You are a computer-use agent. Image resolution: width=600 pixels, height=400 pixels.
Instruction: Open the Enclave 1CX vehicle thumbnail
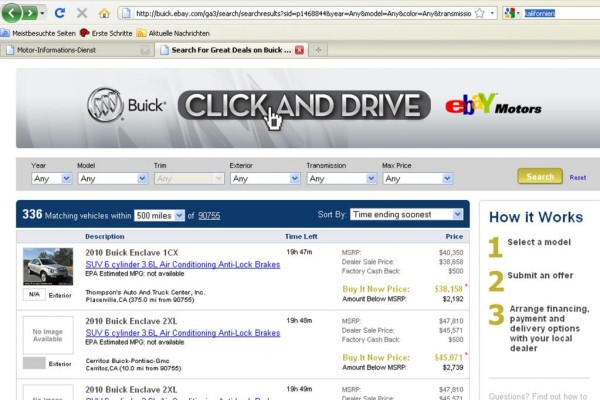pos(48,266)
